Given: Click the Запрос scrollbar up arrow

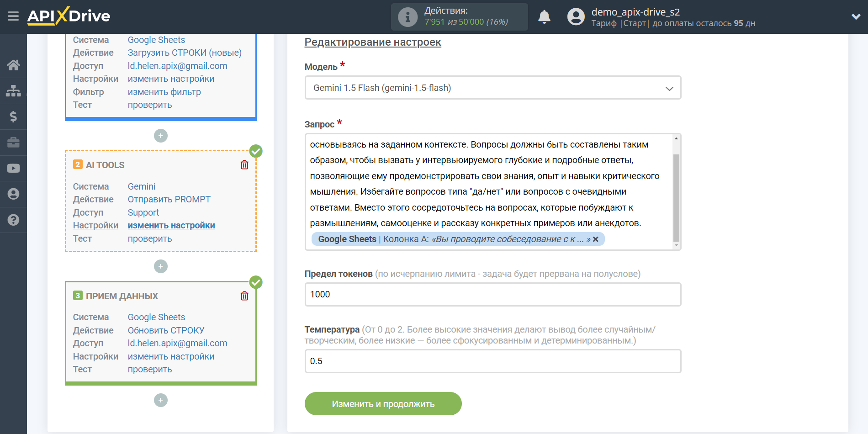Looking at the screenshot, I should [676, 138].
